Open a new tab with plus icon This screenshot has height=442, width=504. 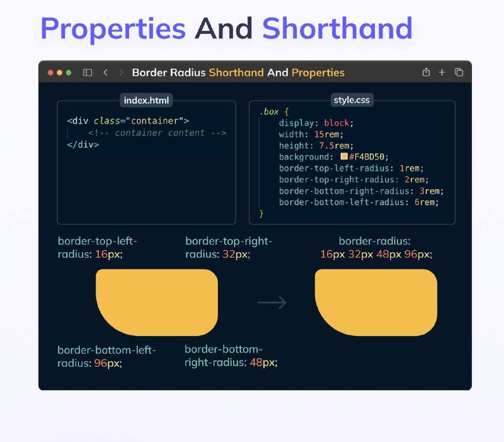click(442, 73)
